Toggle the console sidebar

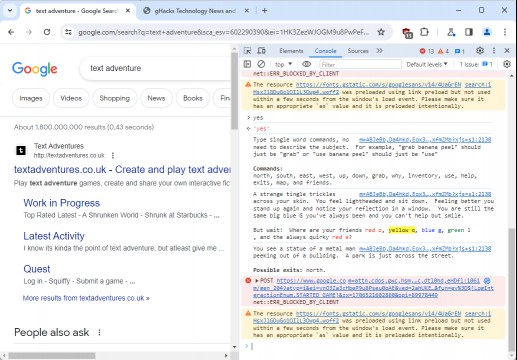(x=247, y=64)
